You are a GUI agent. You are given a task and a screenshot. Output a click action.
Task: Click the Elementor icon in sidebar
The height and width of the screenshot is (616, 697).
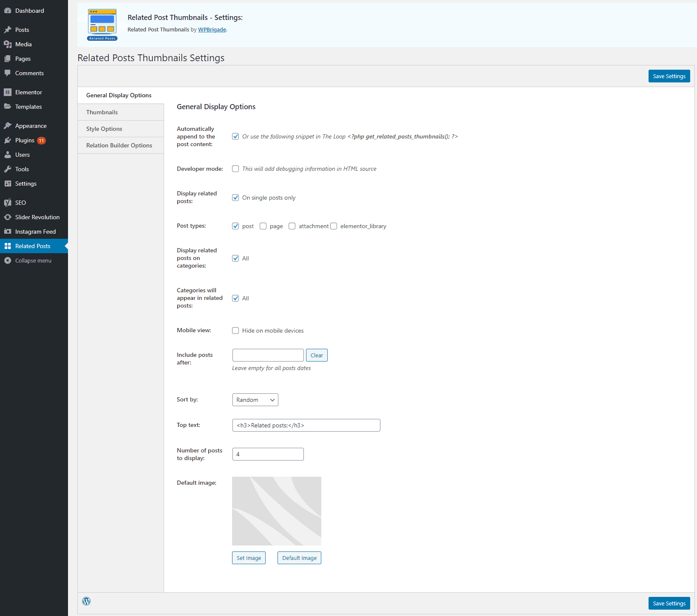(8, 92)
